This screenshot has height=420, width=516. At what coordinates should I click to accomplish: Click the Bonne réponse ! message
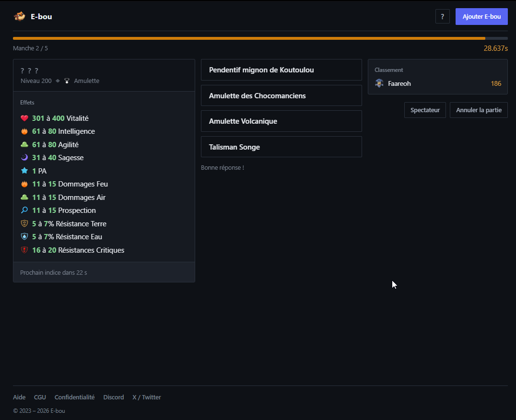click(x=223, y=167)
